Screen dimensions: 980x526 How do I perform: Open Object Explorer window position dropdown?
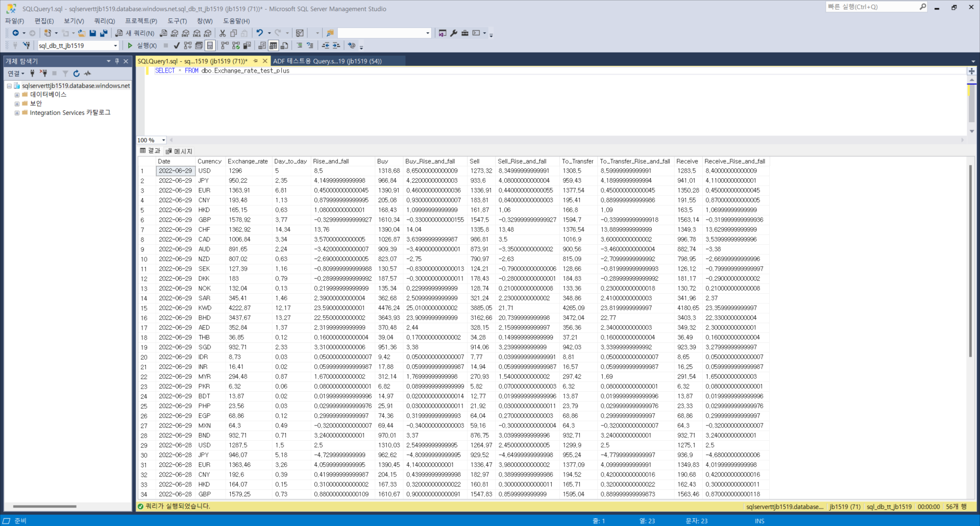click(108, 61)
